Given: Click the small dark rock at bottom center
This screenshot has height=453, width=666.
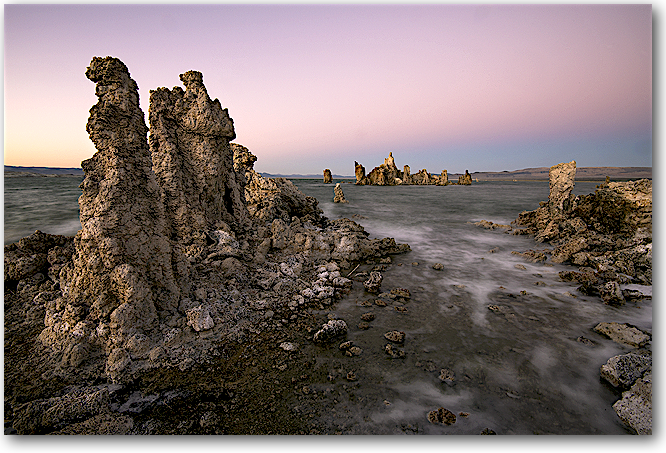Looking at the screenshot, I should click(441, 415).
